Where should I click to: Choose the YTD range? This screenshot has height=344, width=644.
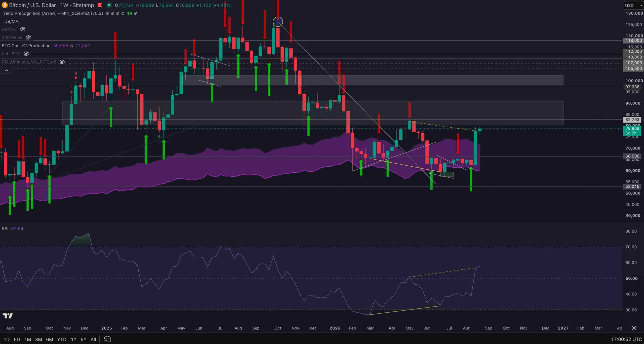click(62, 339)
